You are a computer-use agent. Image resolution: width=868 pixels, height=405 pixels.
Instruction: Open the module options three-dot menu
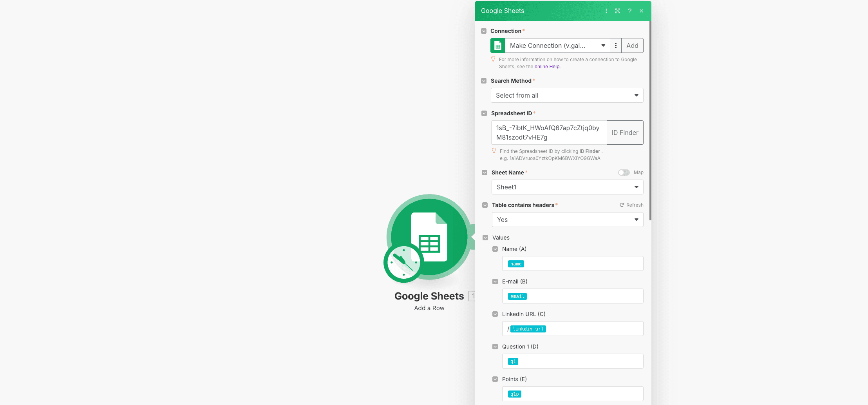[x=606, y=11]
